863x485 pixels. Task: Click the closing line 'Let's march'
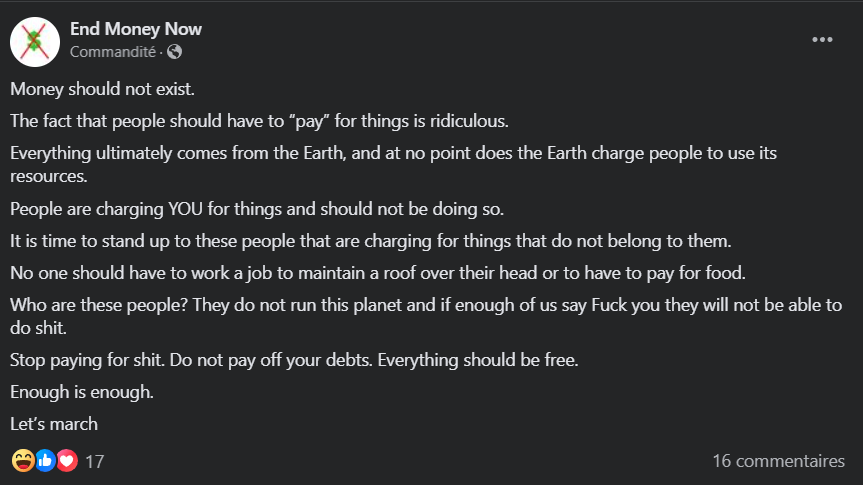pyautogui.click(x=54, y=423)
